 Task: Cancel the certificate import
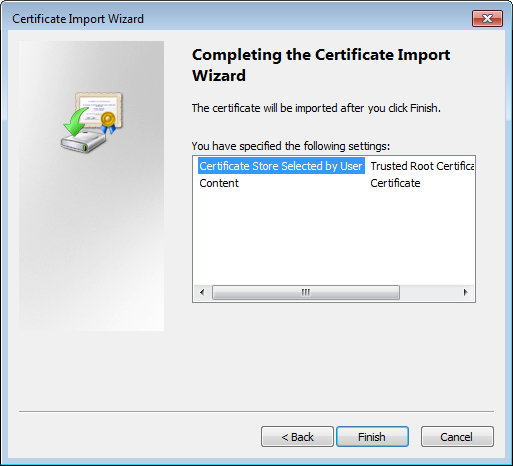[457, 437]
